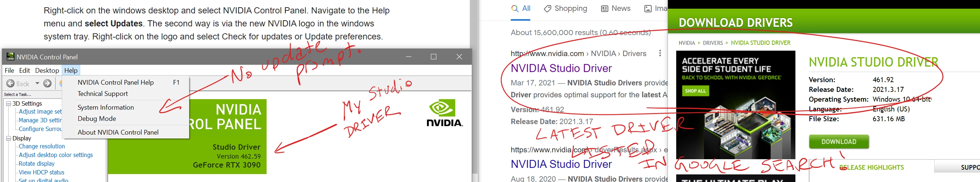This screenshot has width=980, height=182.
Task: Collapse the Display tree node
Action: (8, 138)
